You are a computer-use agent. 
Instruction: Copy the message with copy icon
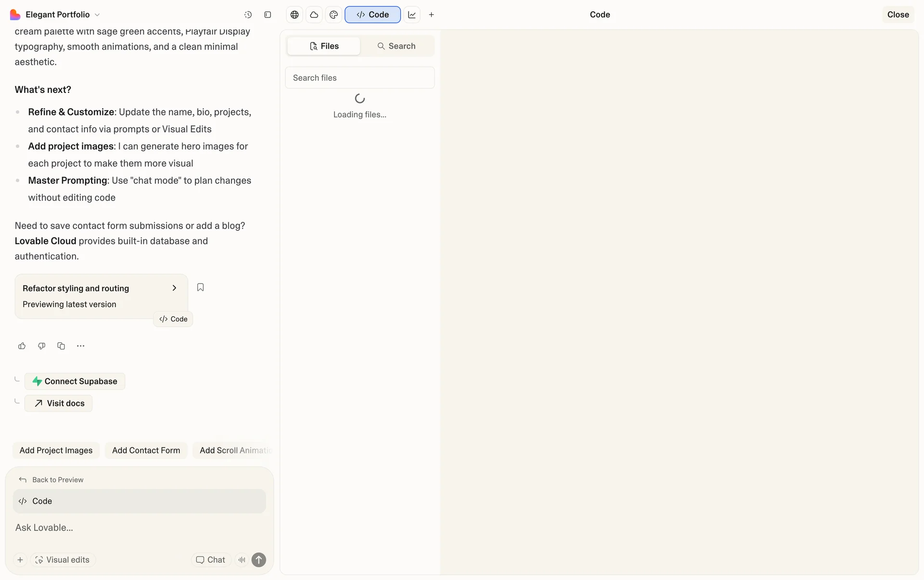pyautogui.click(x=61, y=346)
